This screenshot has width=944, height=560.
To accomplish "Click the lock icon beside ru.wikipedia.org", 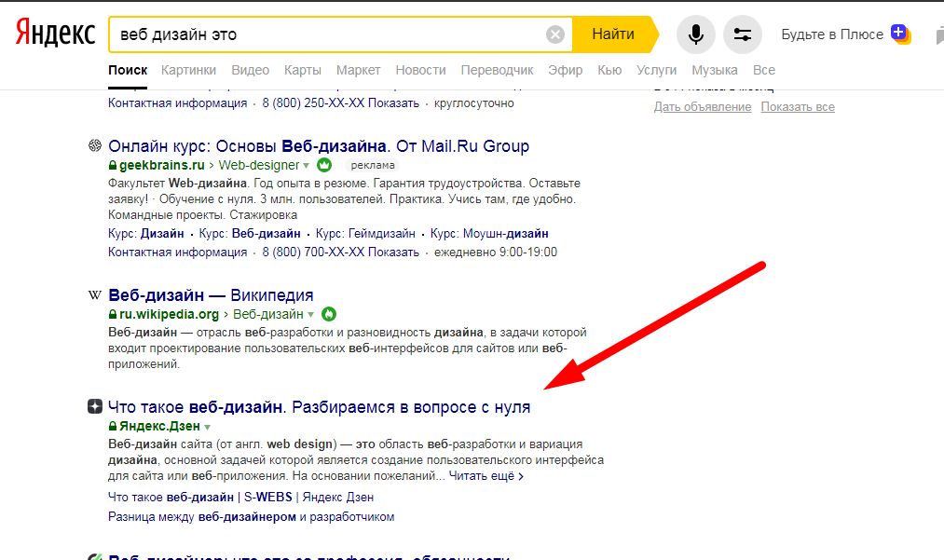I will click(x=113, y=314).
